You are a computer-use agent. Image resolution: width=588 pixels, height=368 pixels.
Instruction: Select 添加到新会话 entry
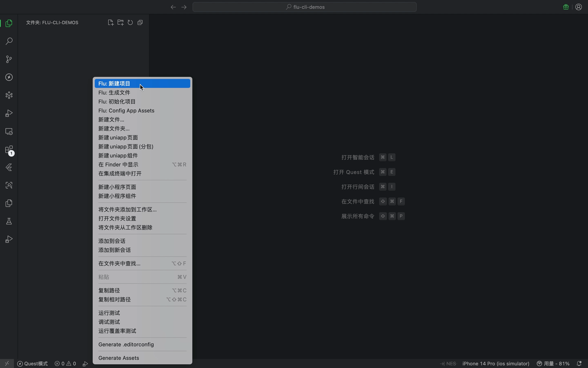pyautogui.click(x=143, y=250)
